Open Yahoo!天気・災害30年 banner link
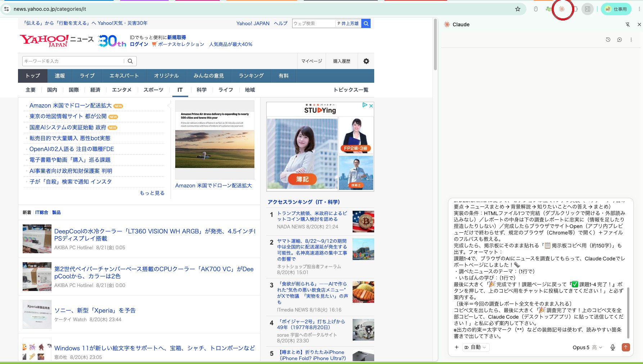 click(85, 23)
